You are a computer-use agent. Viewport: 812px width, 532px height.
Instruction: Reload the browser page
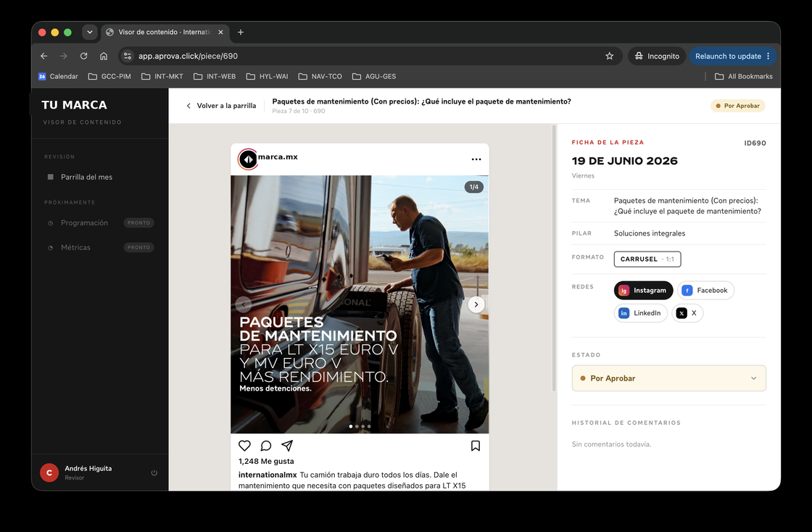[83, 56]
